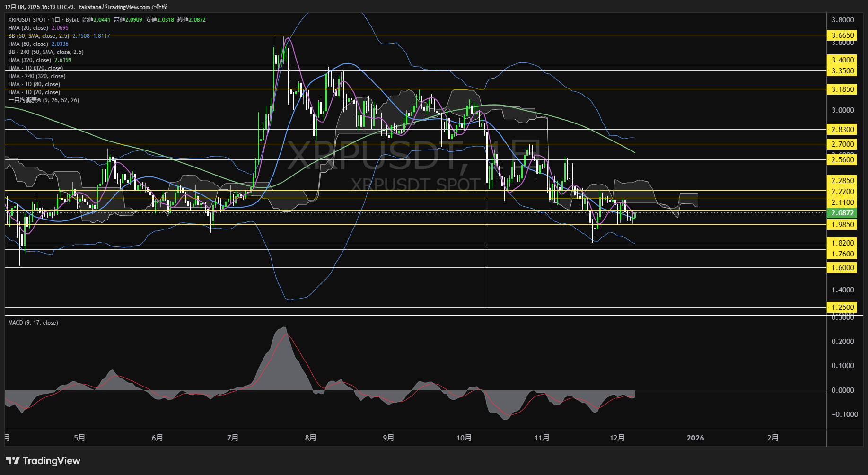Click the yellow 1.9850 price level label
868x475 pixels.
pyautogui.click(x=842, y=224)
